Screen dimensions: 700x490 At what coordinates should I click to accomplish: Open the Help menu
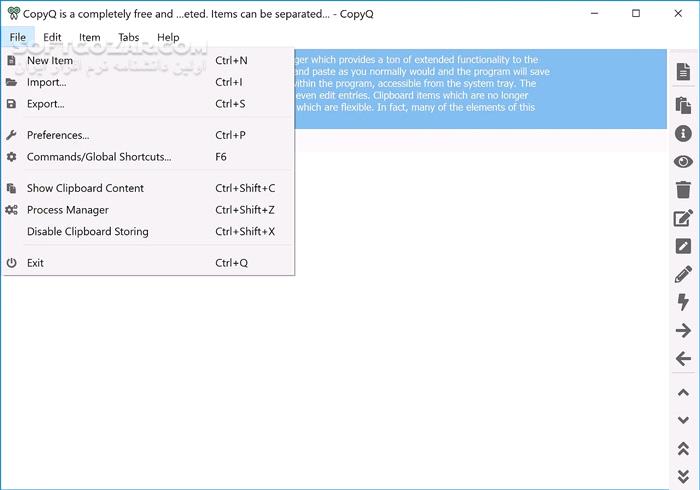[x=168, y=37]
